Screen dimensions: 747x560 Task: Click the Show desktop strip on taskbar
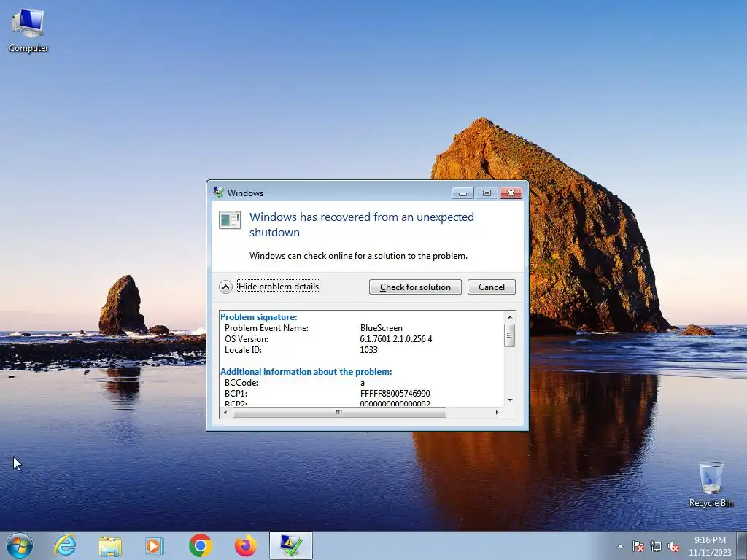[742, 545]
